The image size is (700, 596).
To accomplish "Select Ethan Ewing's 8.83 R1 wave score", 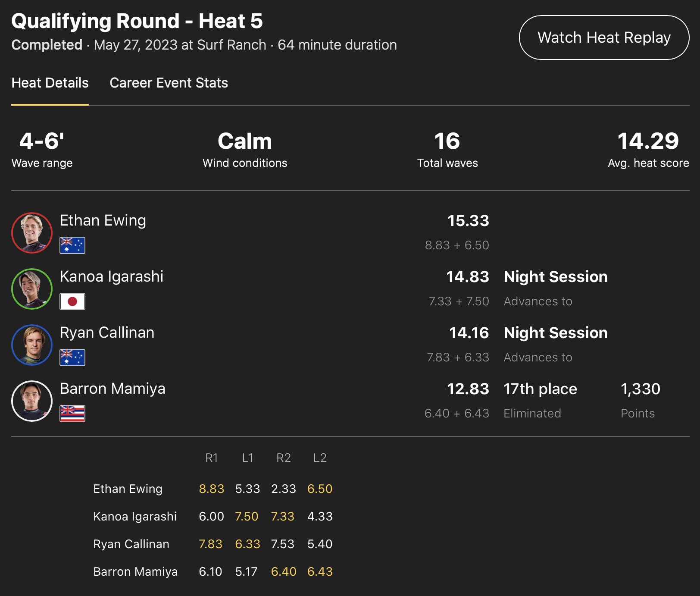I will [x=211, y=489].
